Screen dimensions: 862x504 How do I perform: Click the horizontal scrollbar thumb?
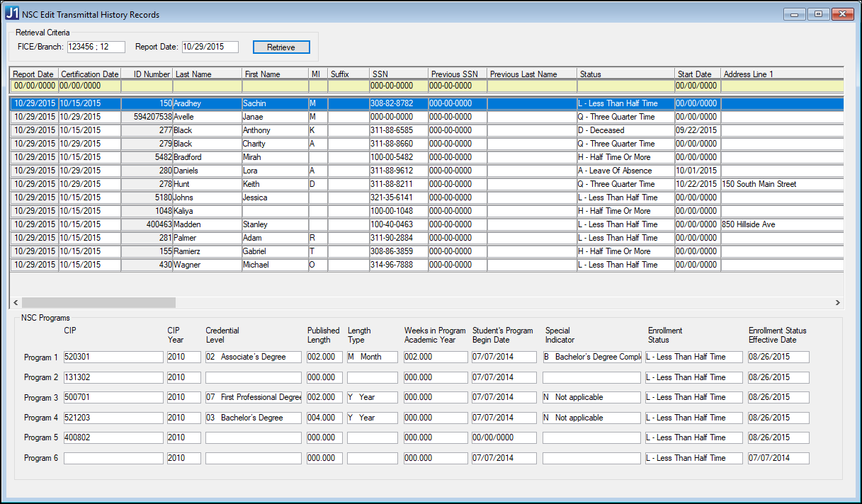click(x=98, y=302)
